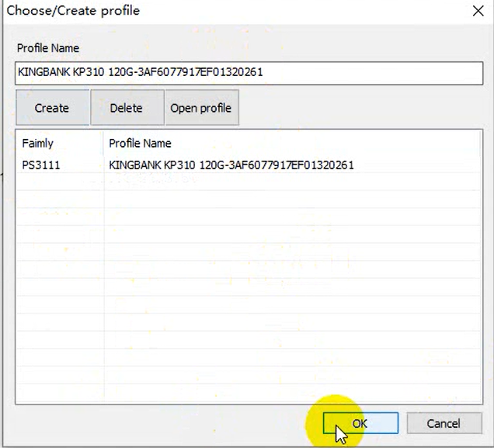Click the Profile Name column header

click(x=140, y=144)
